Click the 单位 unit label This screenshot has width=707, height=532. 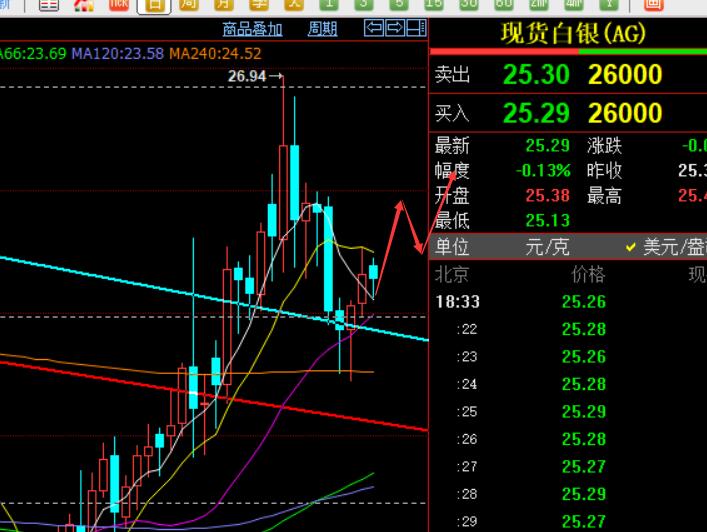452,247
